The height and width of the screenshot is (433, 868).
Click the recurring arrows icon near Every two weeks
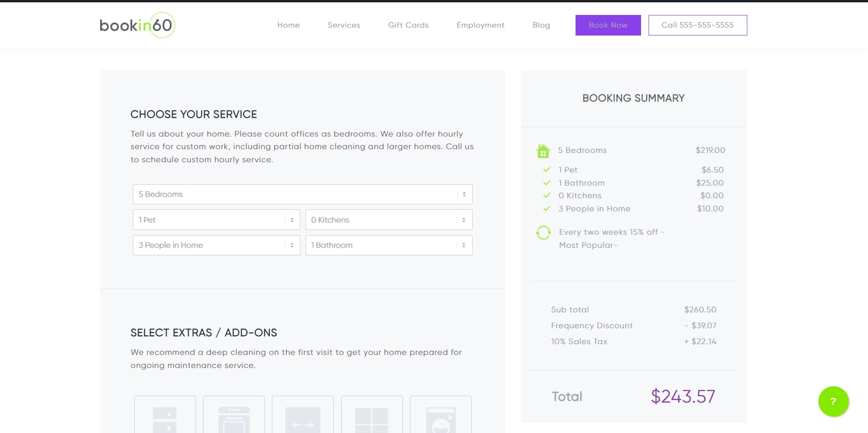point(543,232)
